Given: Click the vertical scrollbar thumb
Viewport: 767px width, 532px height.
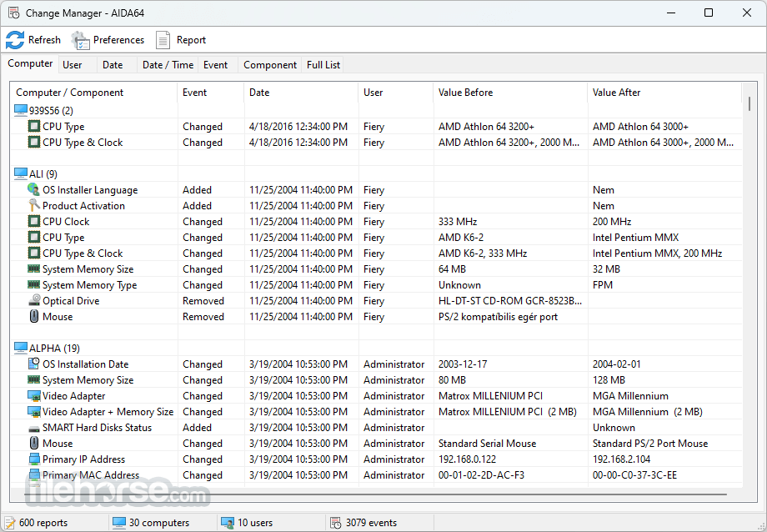Looking at the screenshot, I should click(749, 103).
